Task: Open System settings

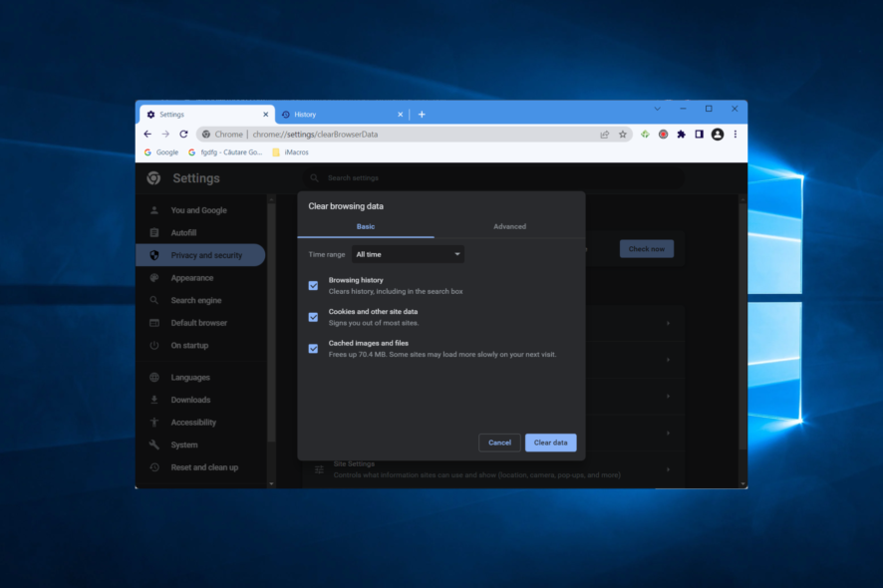Action: (x=200, y=444)
